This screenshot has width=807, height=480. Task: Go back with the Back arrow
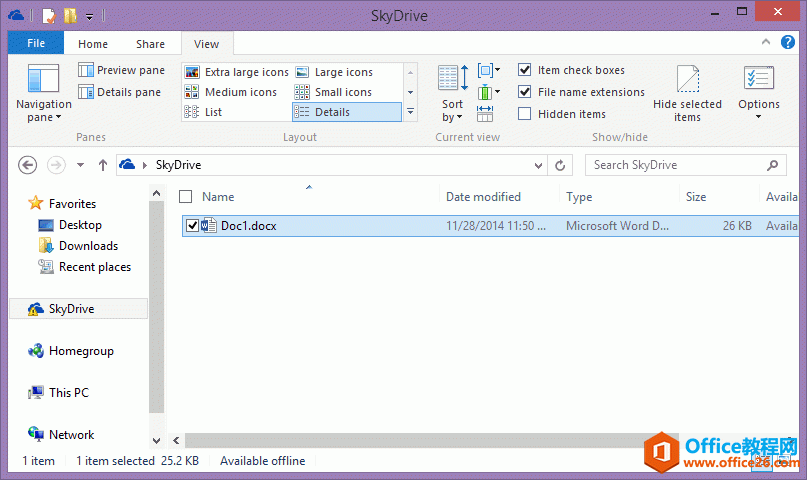click(27, 165)
